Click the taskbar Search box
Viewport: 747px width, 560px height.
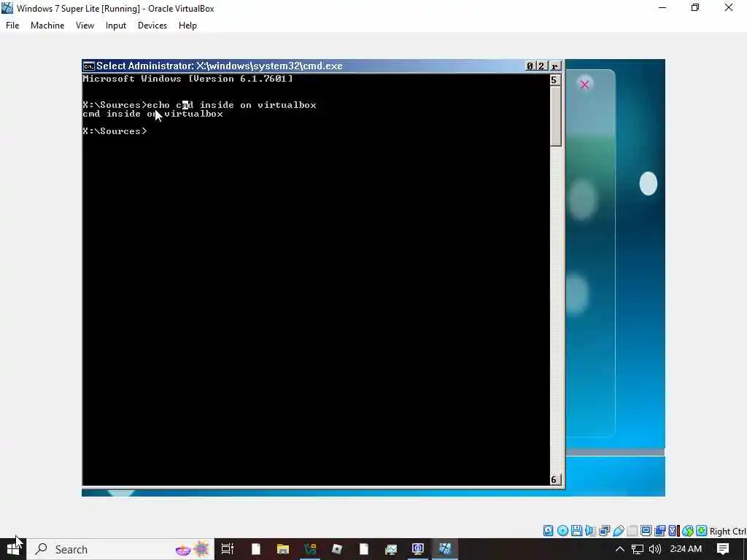point(120,549)
